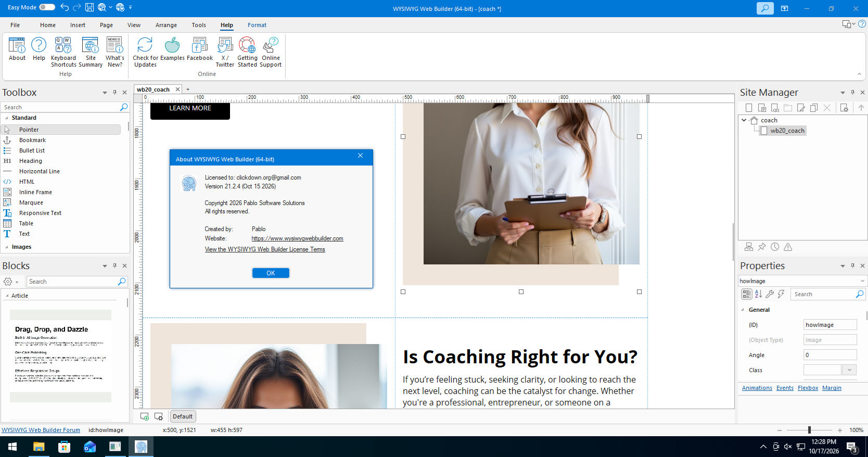868x457 pixels.
Task: Open Site Manager page properties gear icon
Action: pos(844,108)
